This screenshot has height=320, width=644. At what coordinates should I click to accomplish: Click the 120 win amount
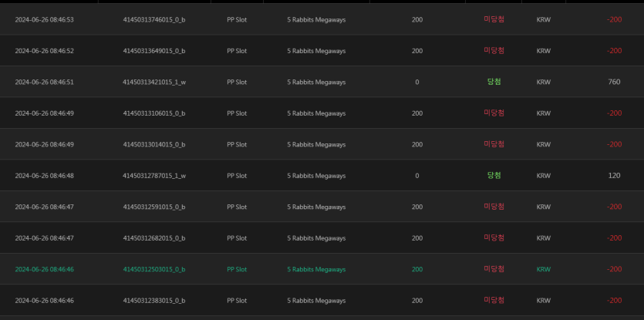pyautogui.click(x=614, y=176)
